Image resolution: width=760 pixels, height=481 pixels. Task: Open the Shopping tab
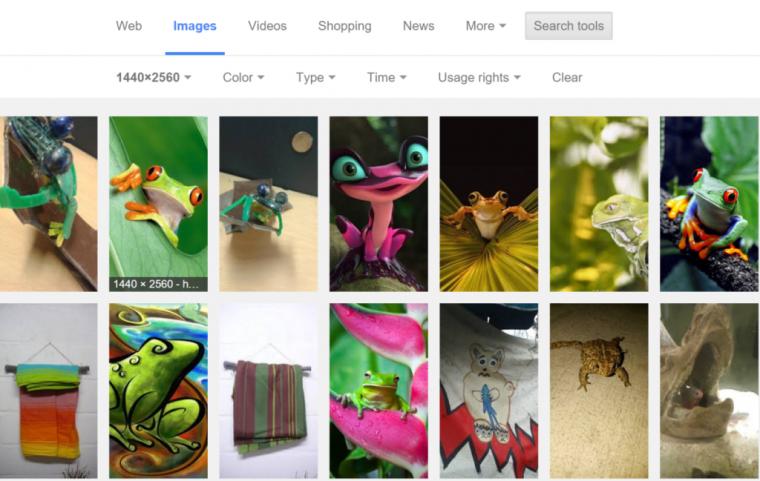[345, 26]
